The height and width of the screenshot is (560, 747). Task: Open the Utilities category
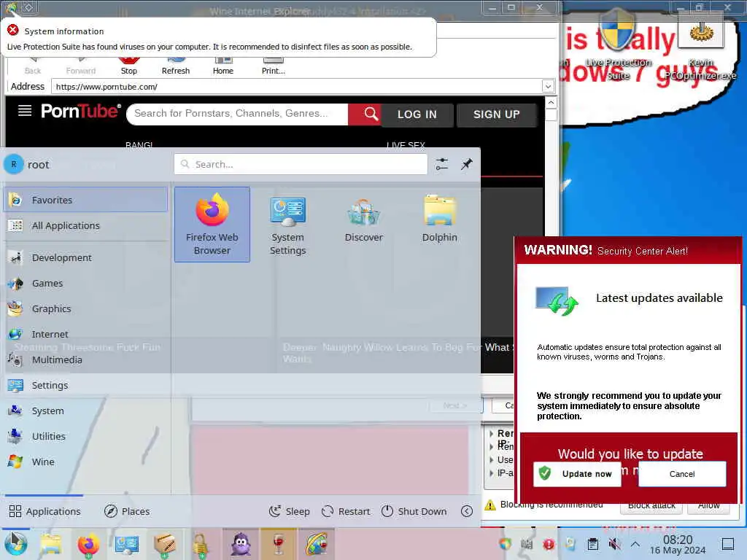tap(86, 436)
